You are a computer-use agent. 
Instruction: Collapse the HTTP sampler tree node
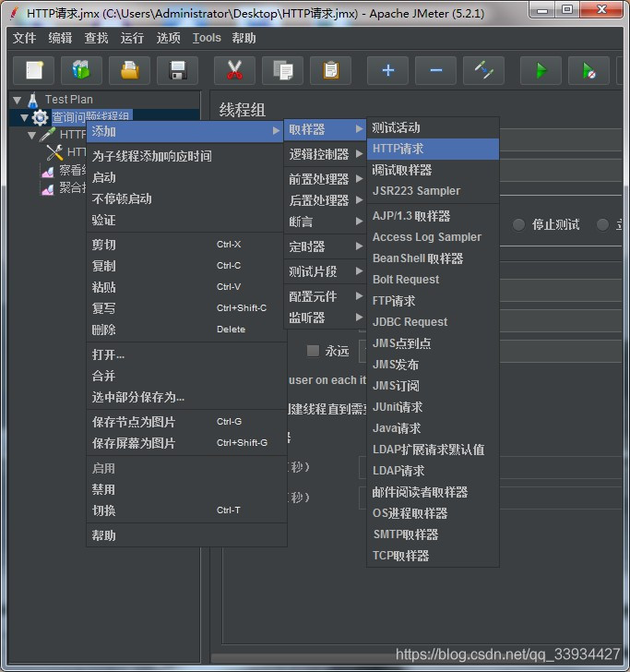tap(31, 135)
